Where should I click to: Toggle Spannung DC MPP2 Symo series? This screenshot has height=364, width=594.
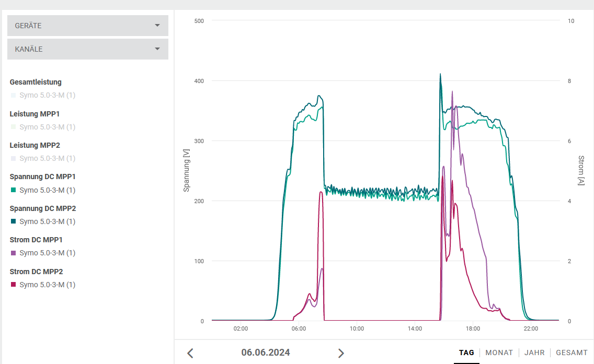click(43, 222)
